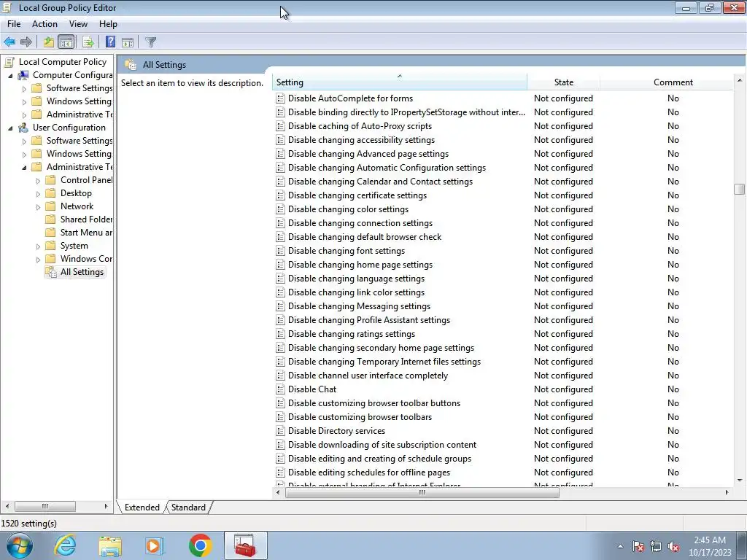Expand the System tree node
The width and height of the screenshot is (747, 560).
[38, 246]
